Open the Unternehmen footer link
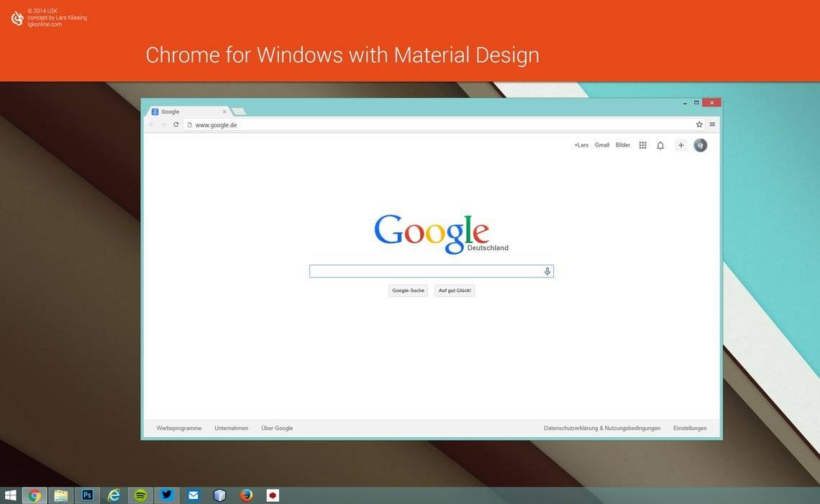820x504 pixels. coord(231,429)
